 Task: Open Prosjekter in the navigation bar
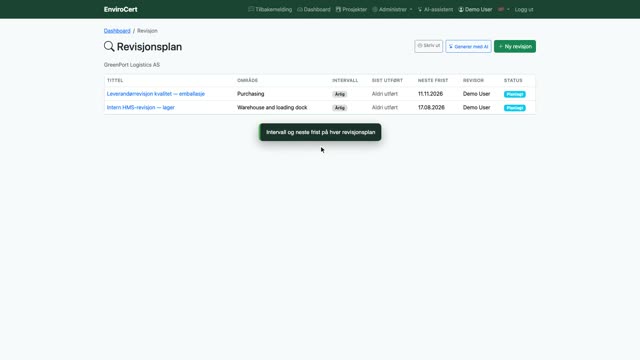pos(351,9)
